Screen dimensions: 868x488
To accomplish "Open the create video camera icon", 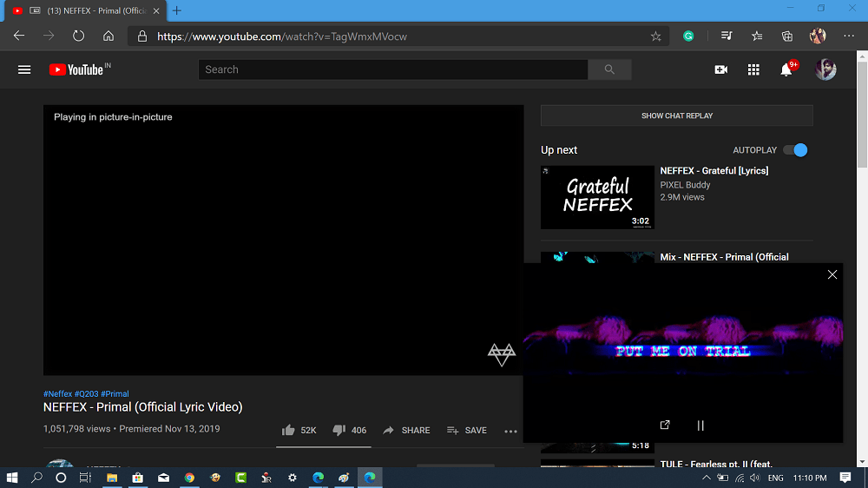I will [x=720, y=69].
